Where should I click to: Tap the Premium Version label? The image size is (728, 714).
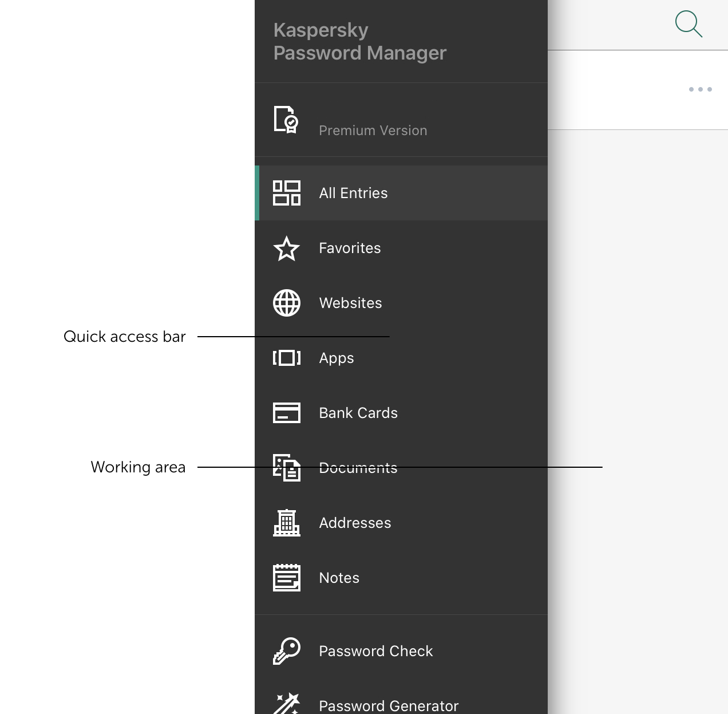[x=373, y=131]
